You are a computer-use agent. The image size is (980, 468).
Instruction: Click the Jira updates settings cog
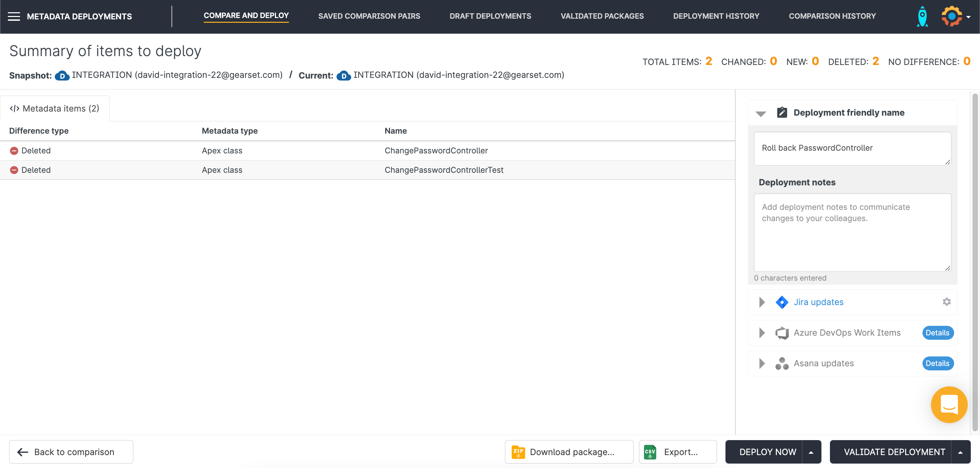point(947,302)
